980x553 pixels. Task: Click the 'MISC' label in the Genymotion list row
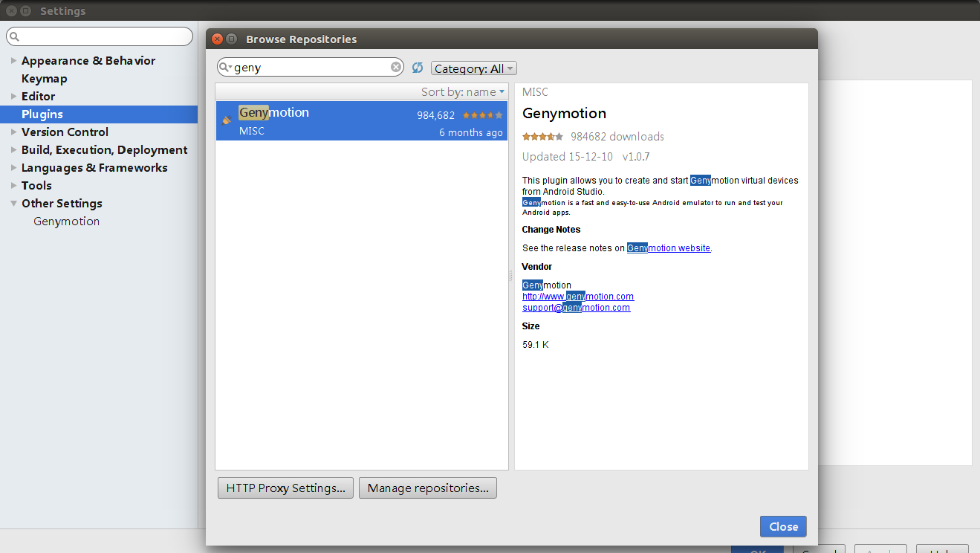coord(252,131)
